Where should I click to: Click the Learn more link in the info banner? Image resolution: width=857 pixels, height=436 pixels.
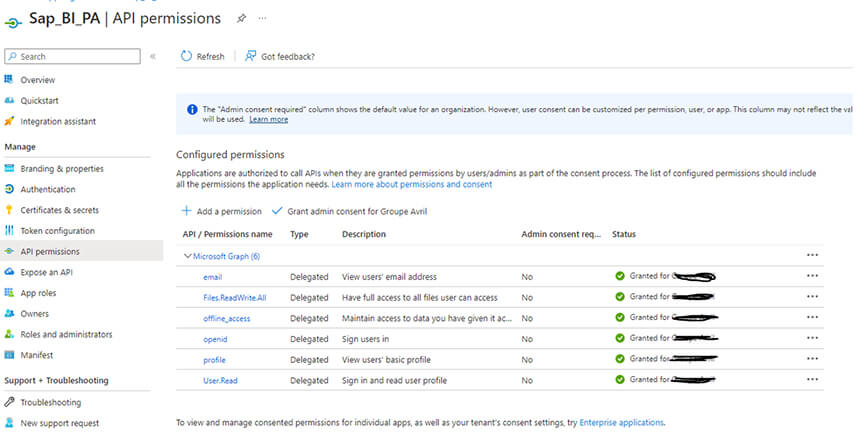click(268, 119)
